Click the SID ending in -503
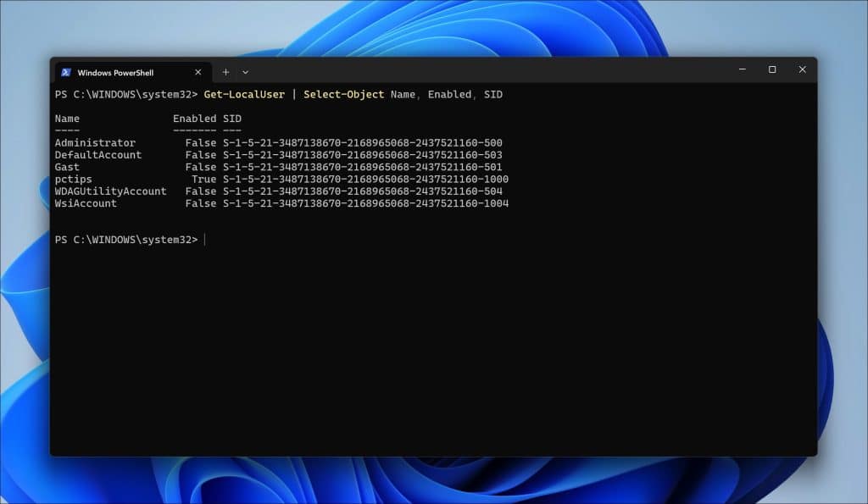 click(x=363, y=155)
